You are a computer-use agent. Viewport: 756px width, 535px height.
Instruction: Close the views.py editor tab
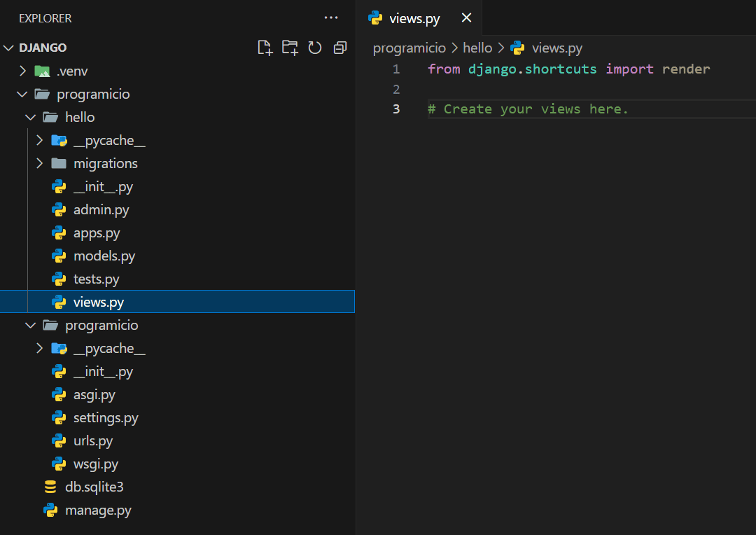[466, 18]
